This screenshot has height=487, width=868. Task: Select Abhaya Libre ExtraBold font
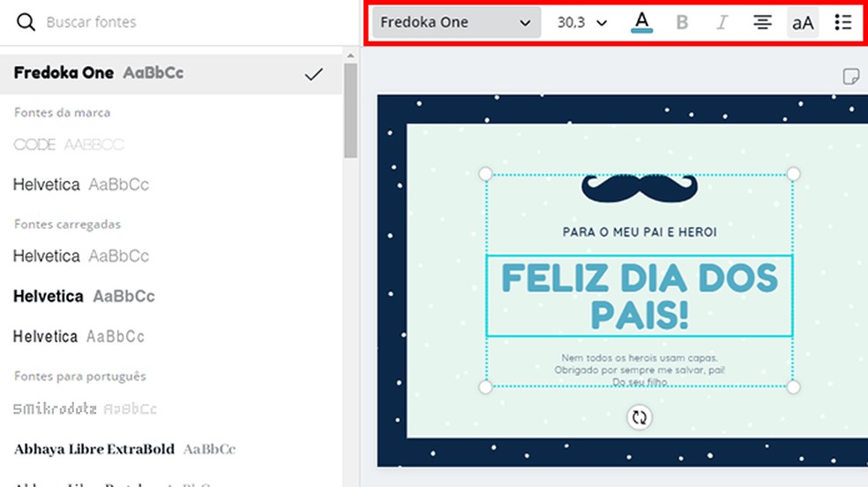click(124, 449)
